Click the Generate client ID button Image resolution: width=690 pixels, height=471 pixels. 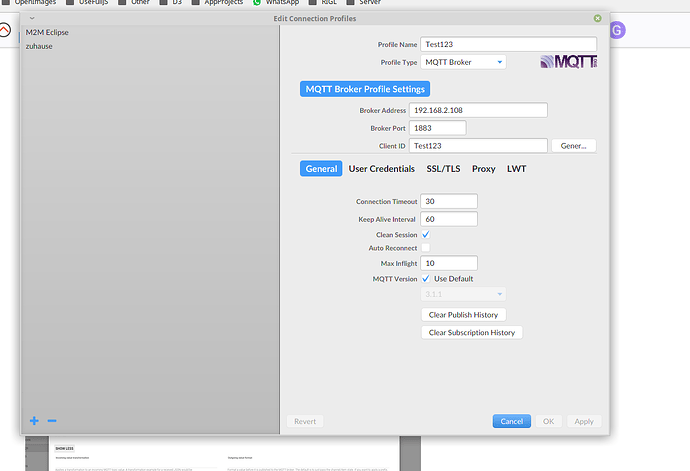[x=573, y=146]
